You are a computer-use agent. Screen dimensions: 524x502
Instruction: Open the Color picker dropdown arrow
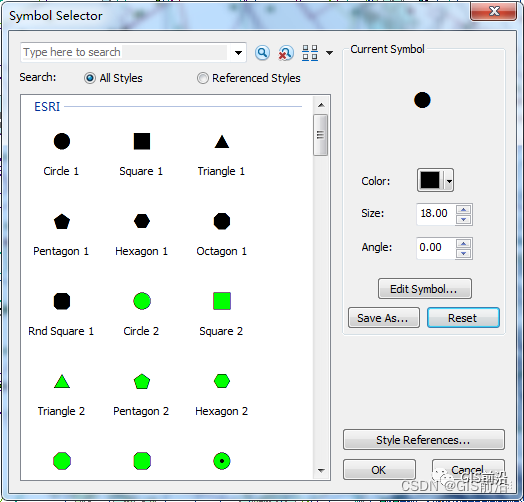pos(449,181)
